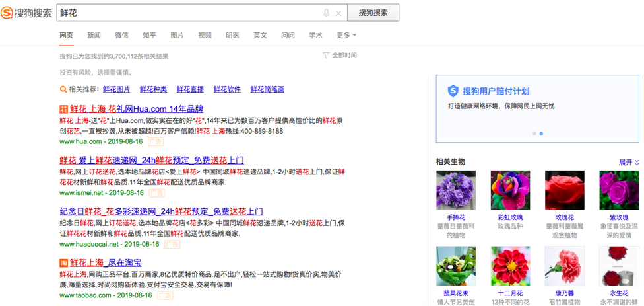Expand the 更多 dropdown menu
Screen dimensions: 644x306
click(346, 36)
